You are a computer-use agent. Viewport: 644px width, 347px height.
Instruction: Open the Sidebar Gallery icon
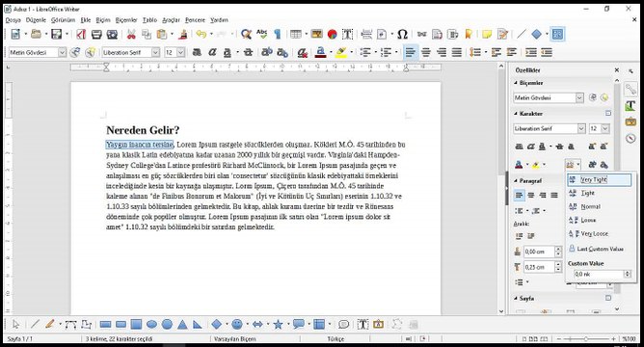pos(631,121)
